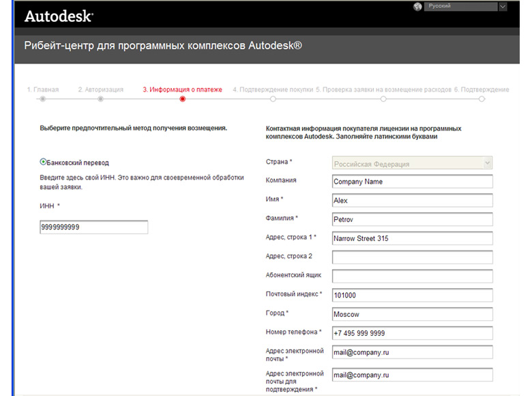Click the Адрес электронной почты field
Viewport: 532px width, 396px height.
point(412,352)
